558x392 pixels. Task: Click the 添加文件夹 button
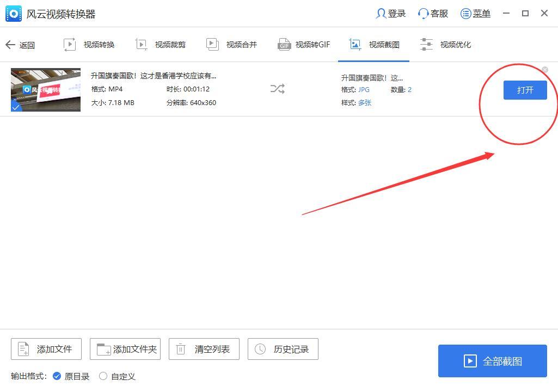pyautogui.click(x=127, y=349)
